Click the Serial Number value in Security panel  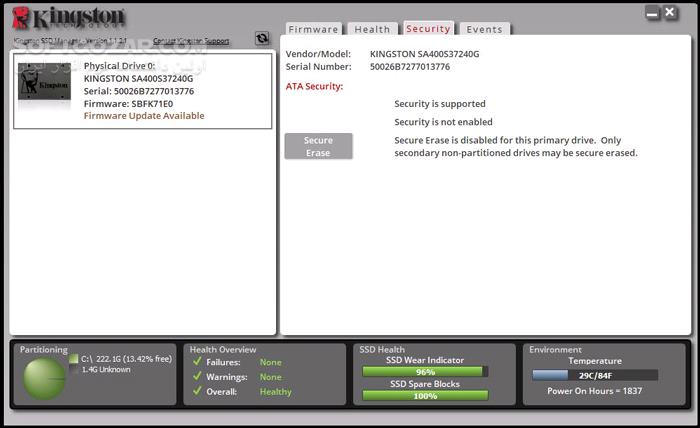tap(410, 66)
